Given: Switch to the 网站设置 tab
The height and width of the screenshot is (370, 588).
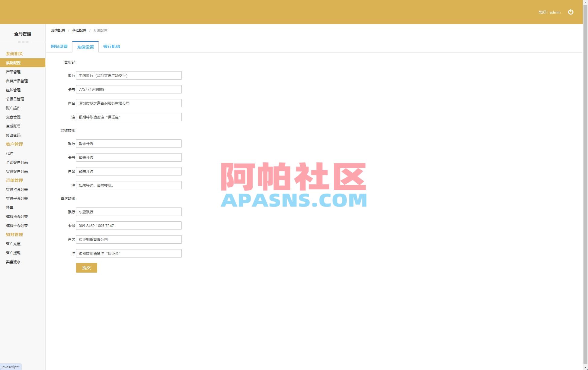Looking at the screenshot, I should tap(59, 46).
